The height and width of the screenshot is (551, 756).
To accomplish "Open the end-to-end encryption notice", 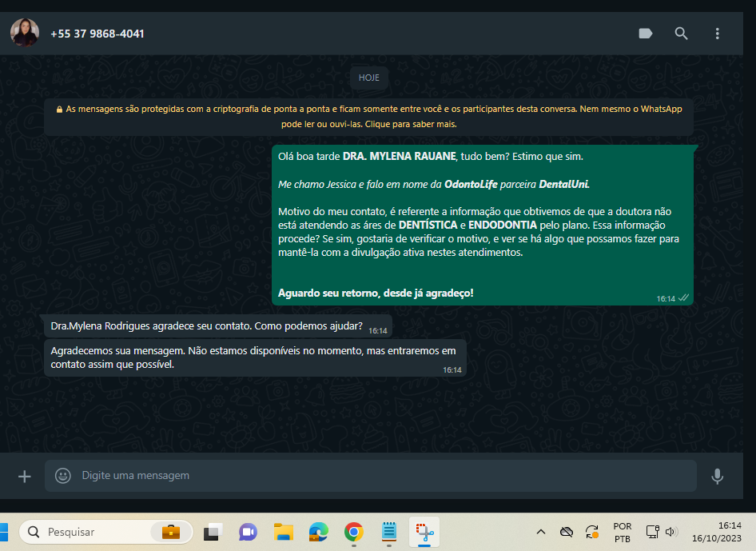I will 369,117.
